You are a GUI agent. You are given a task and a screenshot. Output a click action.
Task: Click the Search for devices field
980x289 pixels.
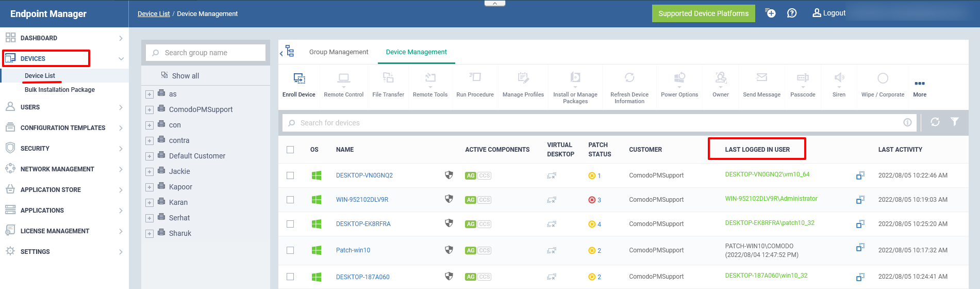click(x=598, y=123)
